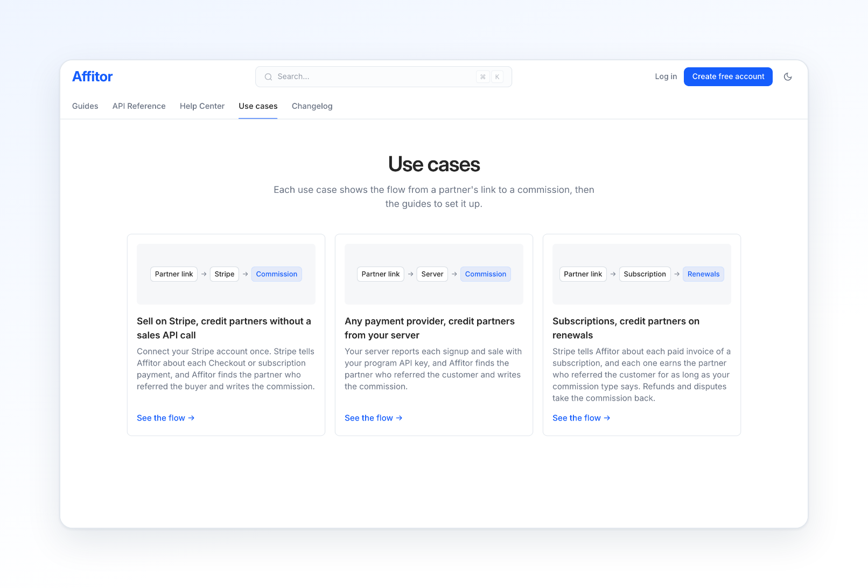Open See the flow for subscriptions card
The width and height of the screenshot is (868, 588).
point(582,418)
